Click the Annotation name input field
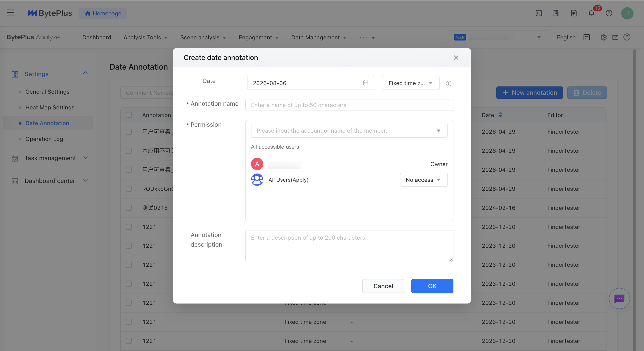The image size is (644, 351). (349, 105)
